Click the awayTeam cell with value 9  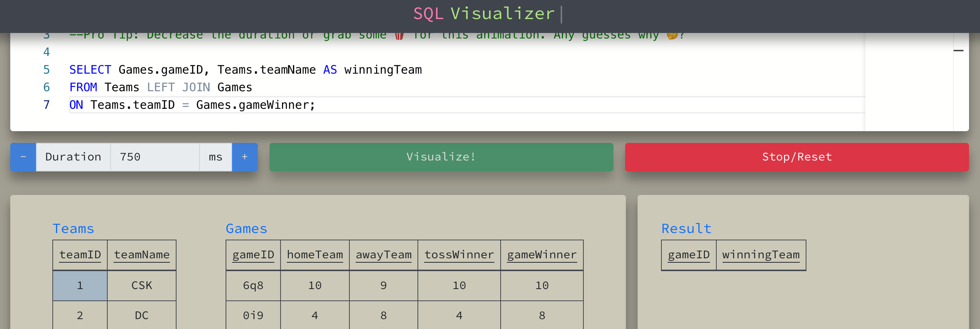[383, 286]
